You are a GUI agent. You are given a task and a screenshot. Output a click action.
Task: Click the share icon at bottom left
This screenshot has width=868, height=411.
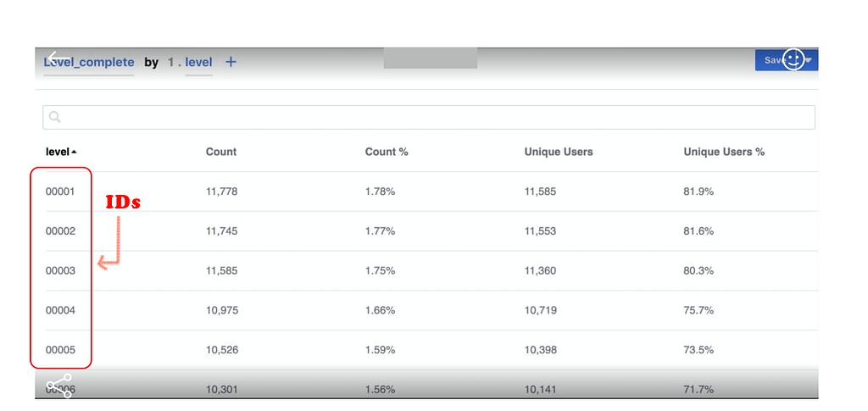(58, 386)
